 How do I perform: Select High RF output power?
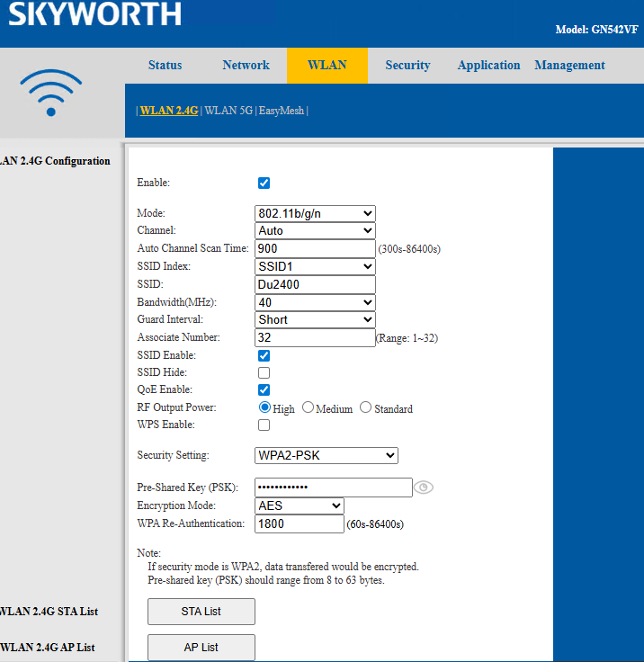(x=264, y=407)
